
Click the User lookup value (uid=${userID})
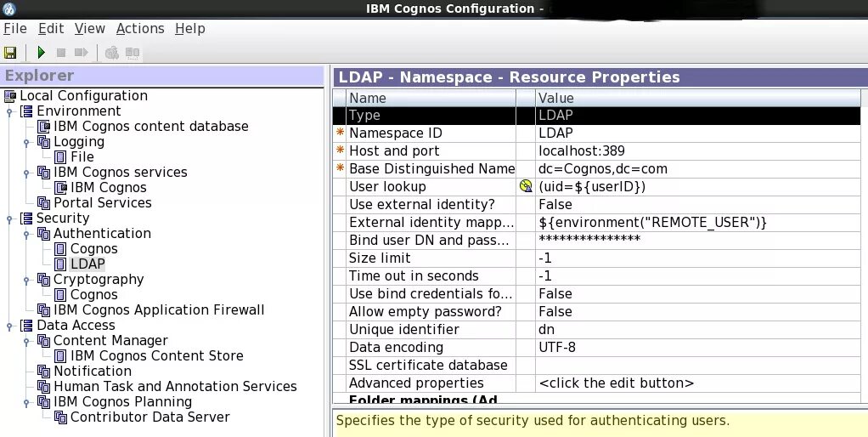[x=698, y=187]
